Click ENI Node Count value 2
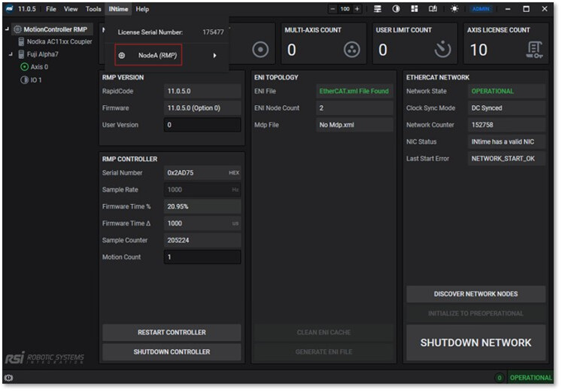 [x=354, y=108]
